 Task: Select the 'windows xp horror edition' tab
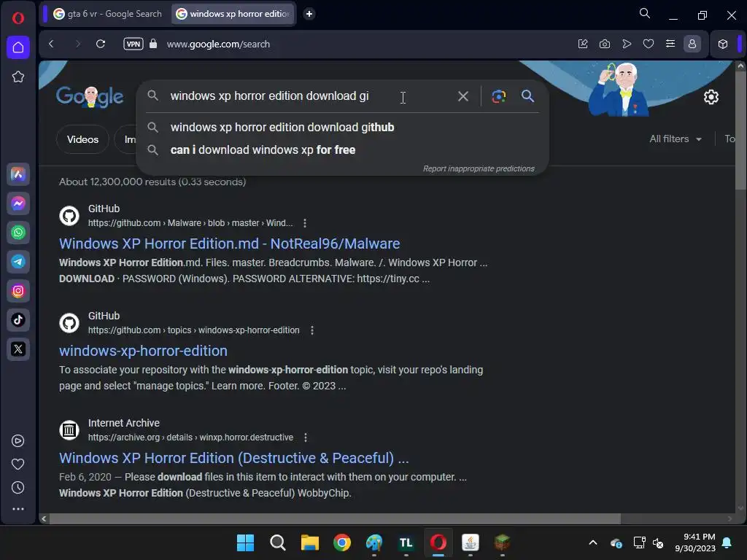click(233, 14)
